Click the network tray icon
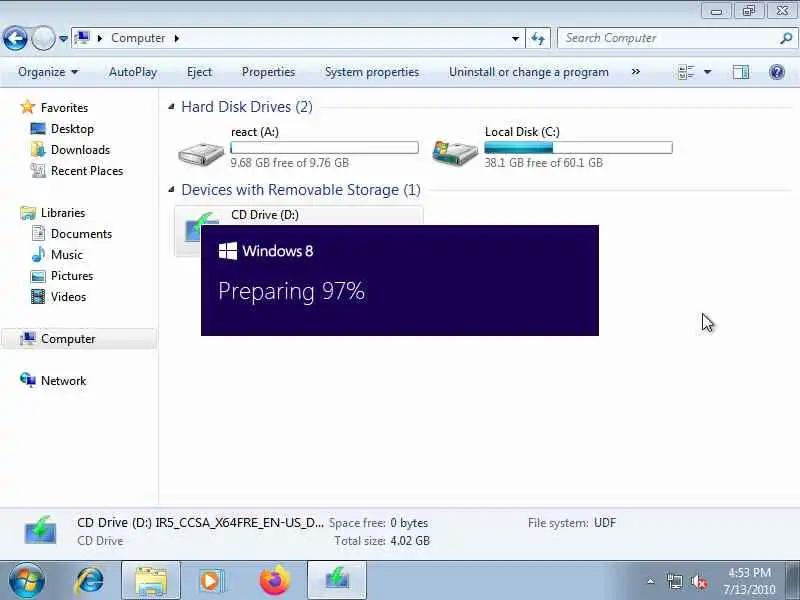800x600 pixels. (x=674, y=581)
